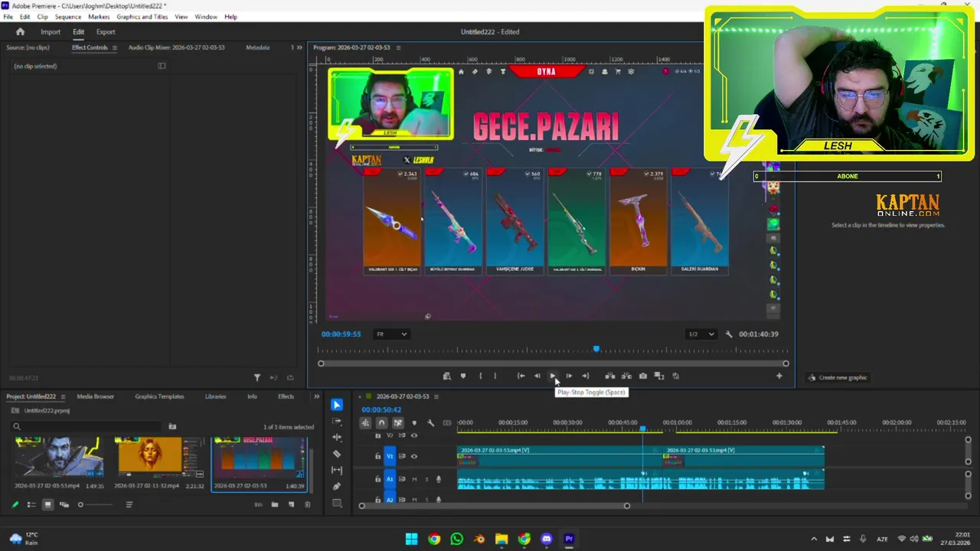Click Mark Out button
This screenshot has height=551, width=980.
(x=495, y=376)
